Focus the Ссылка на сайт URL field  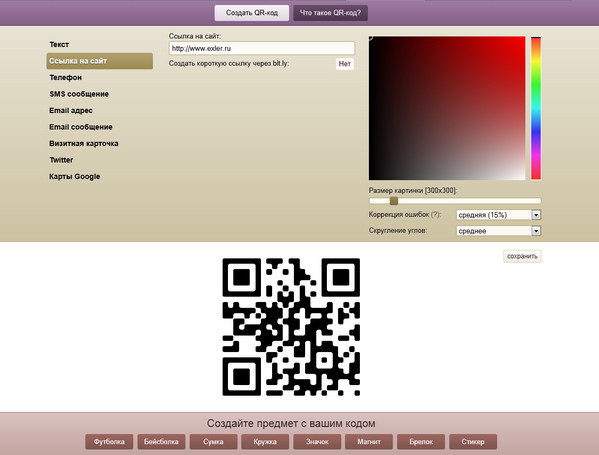(x=262, y=48)
